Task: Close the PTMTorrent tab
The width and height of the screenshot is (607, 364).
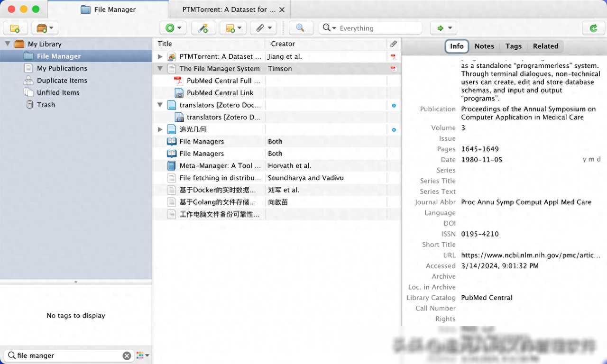Action: pos(282,9)
